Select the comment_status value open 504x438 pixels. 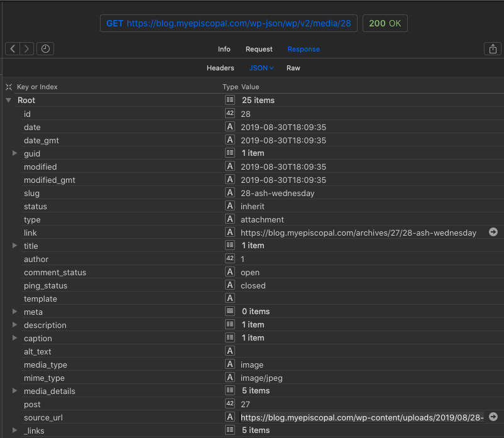click(249, 272)
